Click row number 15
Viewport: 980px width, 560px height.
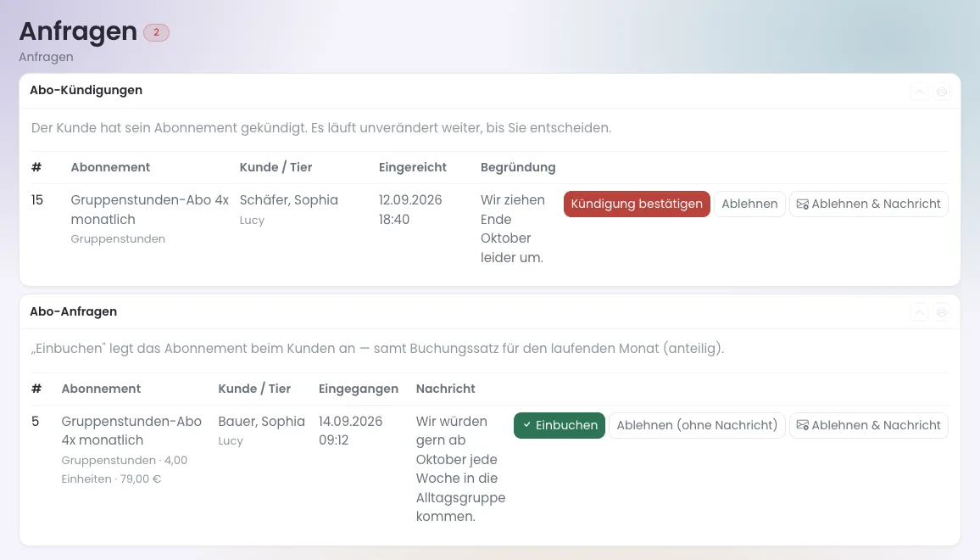tap(36, 200)
